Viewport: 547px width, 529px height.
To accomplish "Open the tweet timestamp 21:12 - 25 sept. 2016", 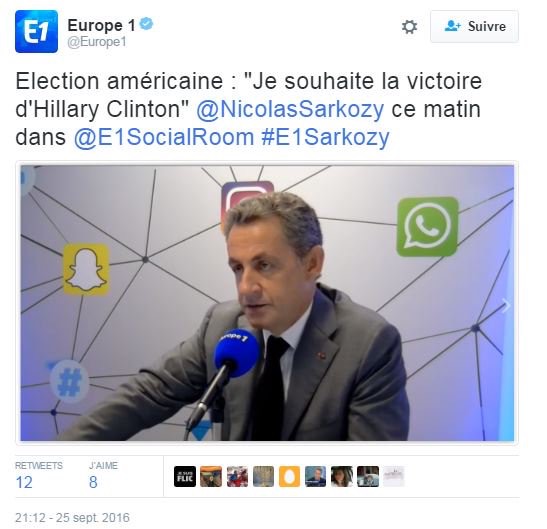I will click(72, 517).
